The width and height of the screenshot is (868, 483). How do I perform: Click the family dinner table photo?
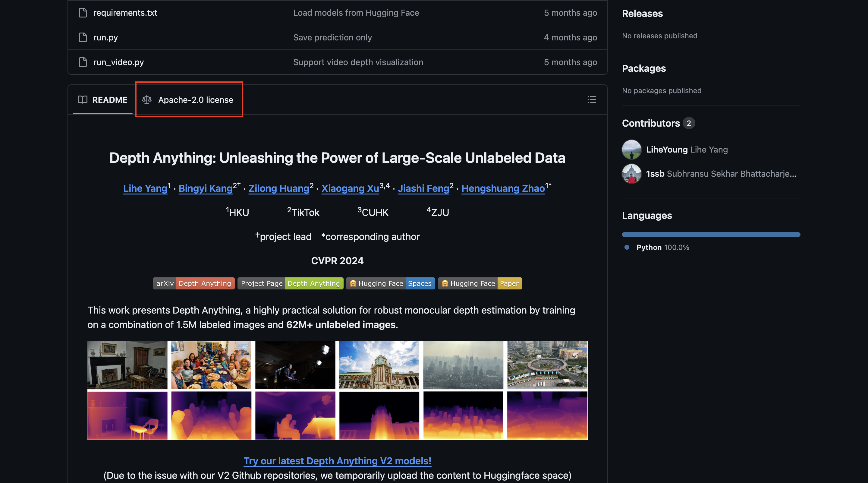coord(211,365)
